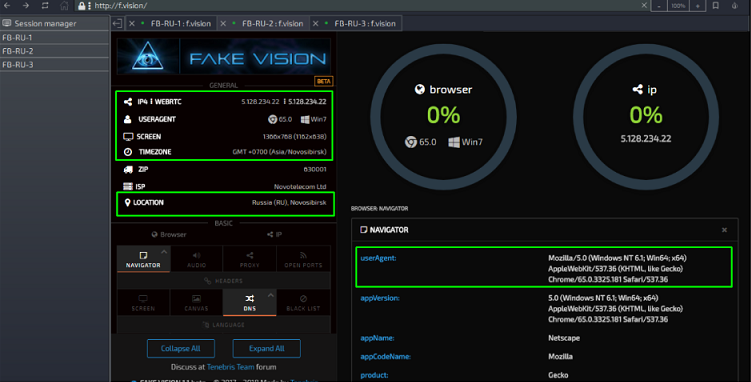751x382 pixels.
Task: Reload the page with the refresh icon
Action: (x=45, y=5)
